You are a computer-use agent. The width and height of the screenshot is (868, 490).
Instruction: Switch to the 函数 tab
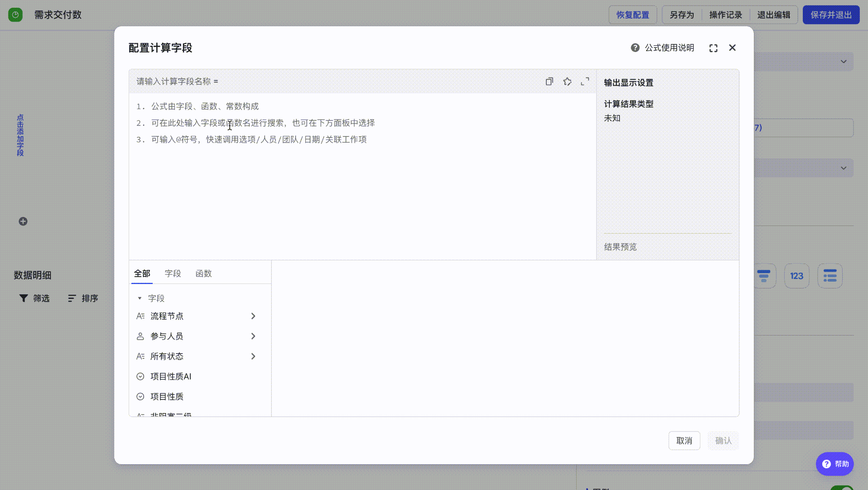pos(203,274)
